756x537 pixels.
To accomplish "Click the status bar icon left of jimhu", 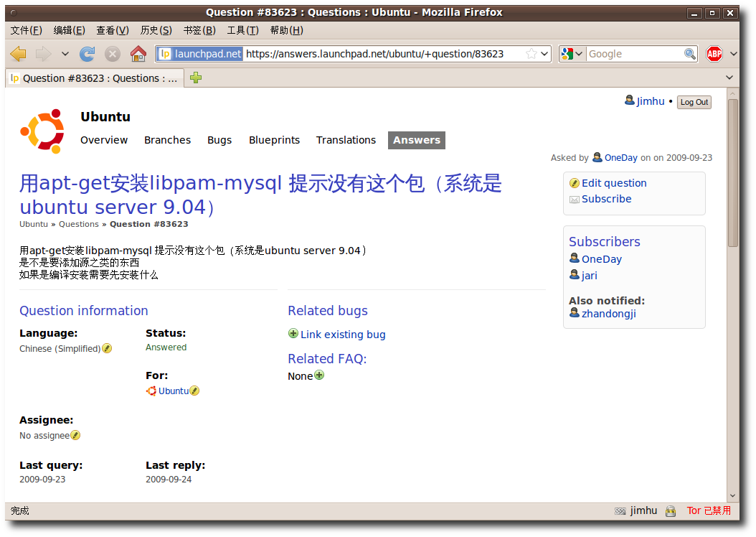I will click(x=620, y=511).
